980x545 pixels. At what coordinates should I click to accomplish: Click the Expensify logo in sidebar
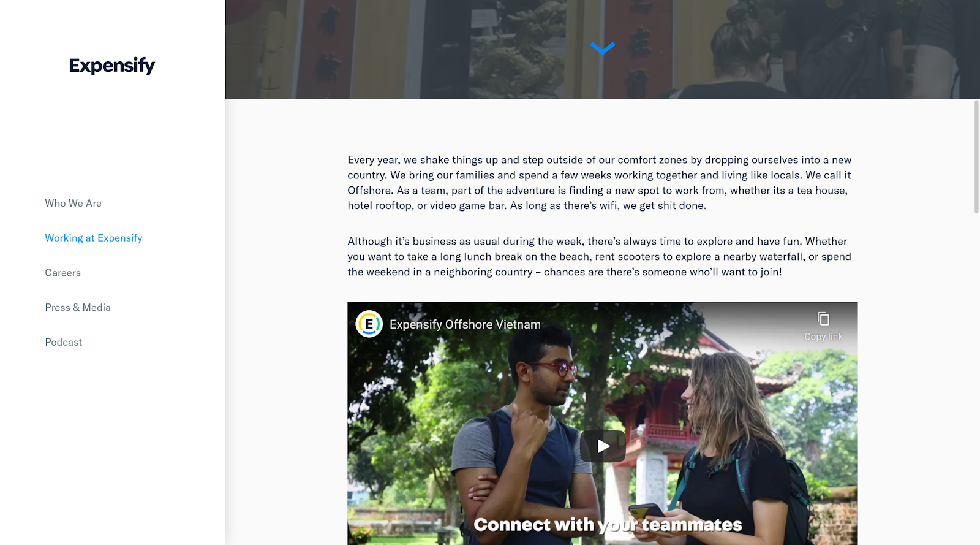click(111, 65)
